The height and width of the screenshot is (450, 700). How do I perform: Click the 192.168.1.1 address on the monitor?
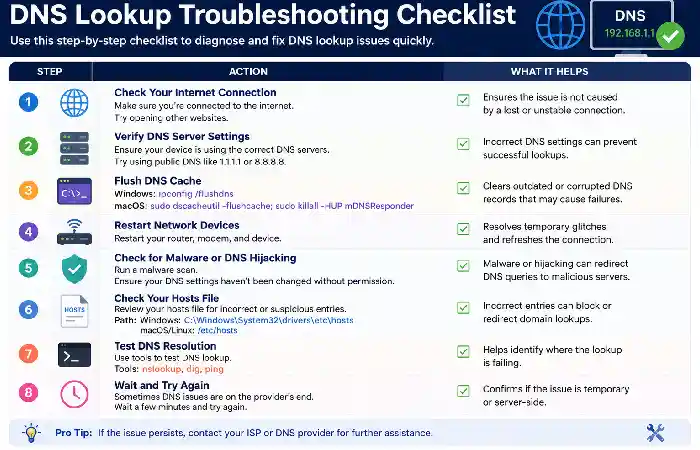pos(629,33)
